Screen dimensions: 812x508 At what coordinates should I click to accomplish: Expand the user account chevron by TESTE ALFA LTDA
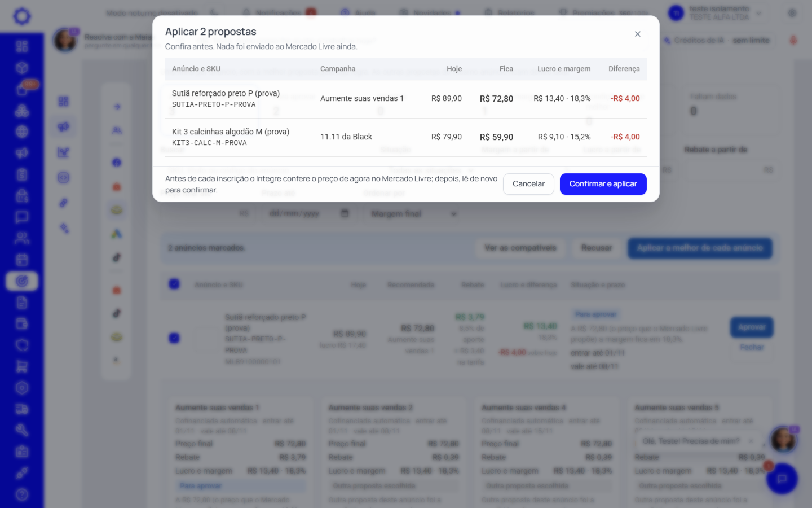759,13
